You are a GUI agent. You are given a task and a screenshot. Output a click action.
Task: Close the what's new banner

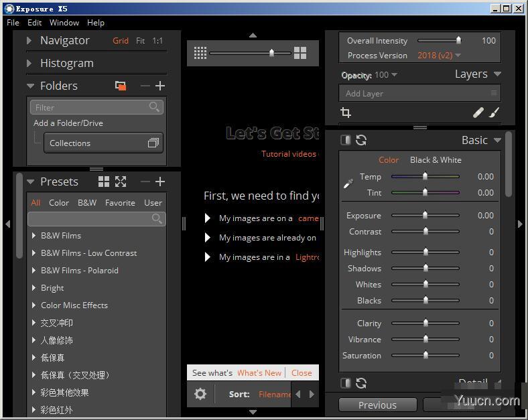click(x=302, y=373)
